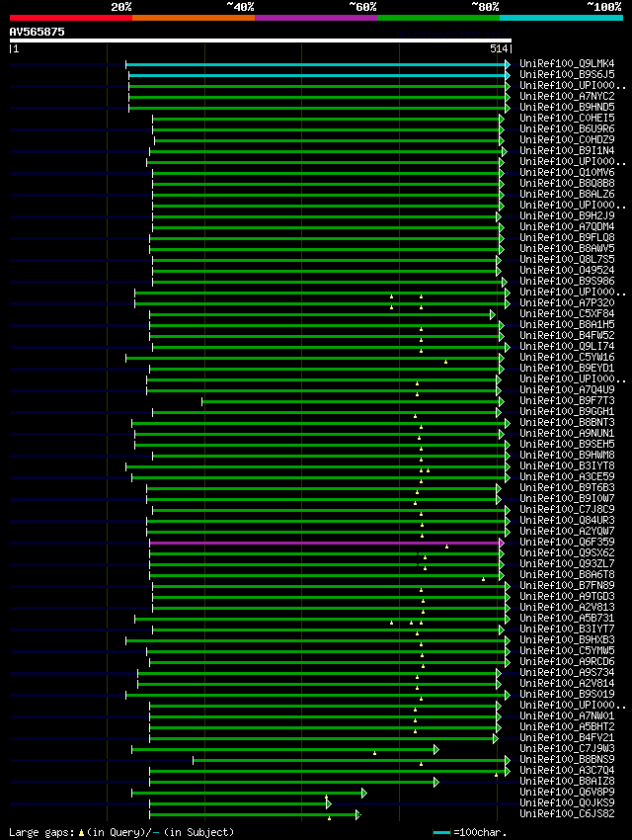This screenshot has height=840, width=632.
Task: Click UniRef100_B6U9R6 subject name
Action: [567, 129]
